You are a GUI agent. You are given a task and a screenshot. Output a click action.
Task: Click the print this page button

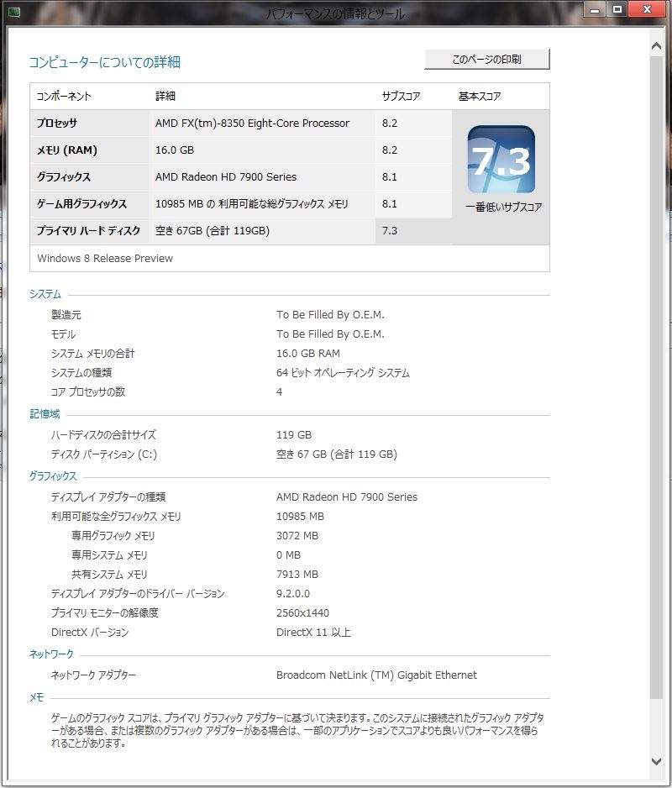(486, 60)
